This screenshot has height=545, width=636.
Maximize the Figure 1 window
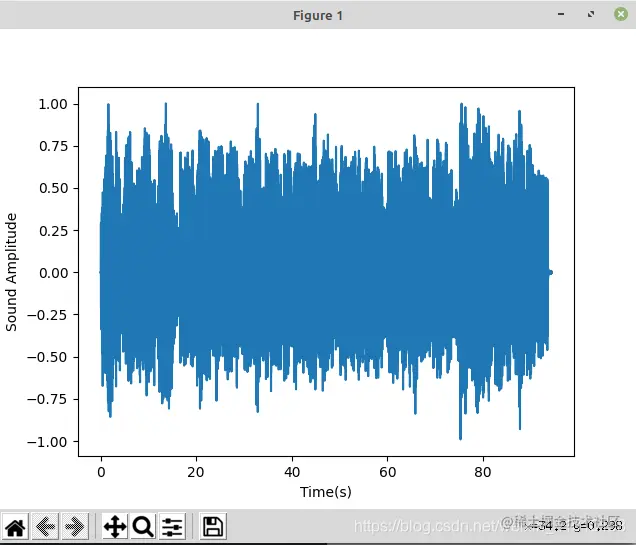coord(591,14)
